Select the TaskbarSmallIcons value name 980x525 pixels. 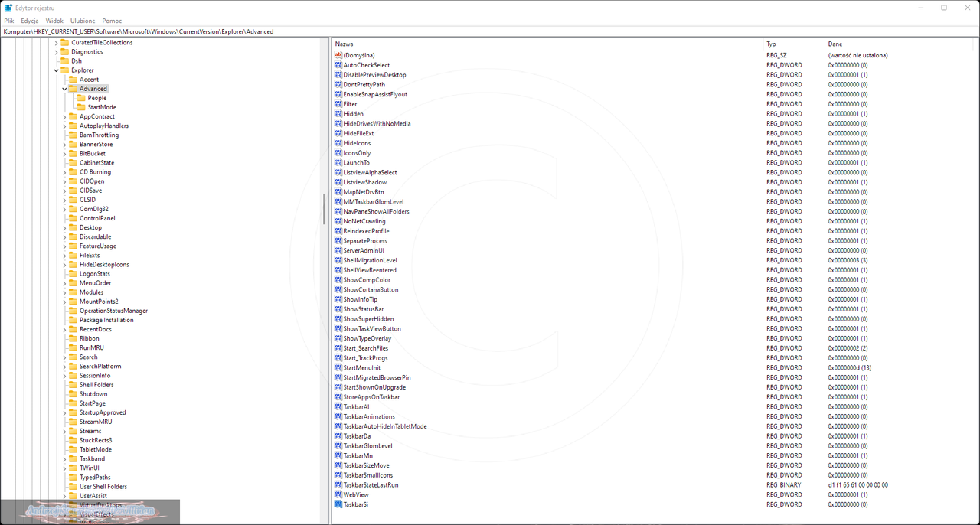(x=367, y=475)
